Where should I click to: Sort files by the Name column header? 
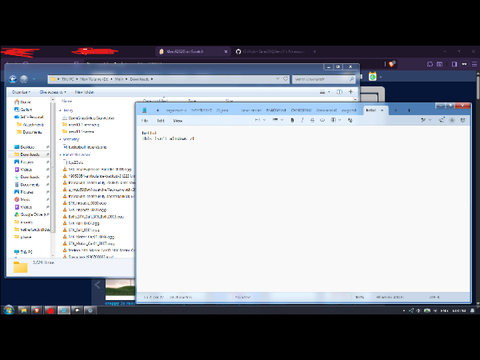(x=67, y=101)
